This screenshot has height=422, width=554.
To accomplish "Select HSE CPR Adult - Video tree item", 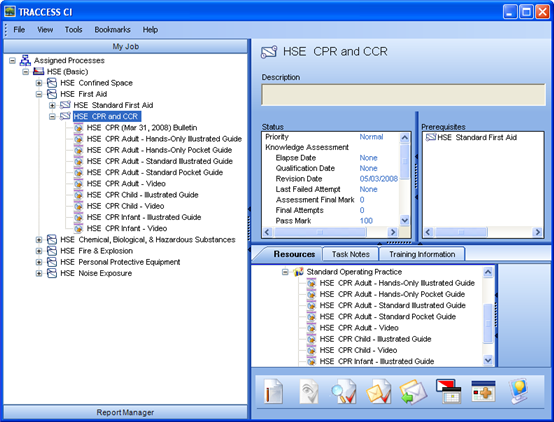I will [126, 184].
